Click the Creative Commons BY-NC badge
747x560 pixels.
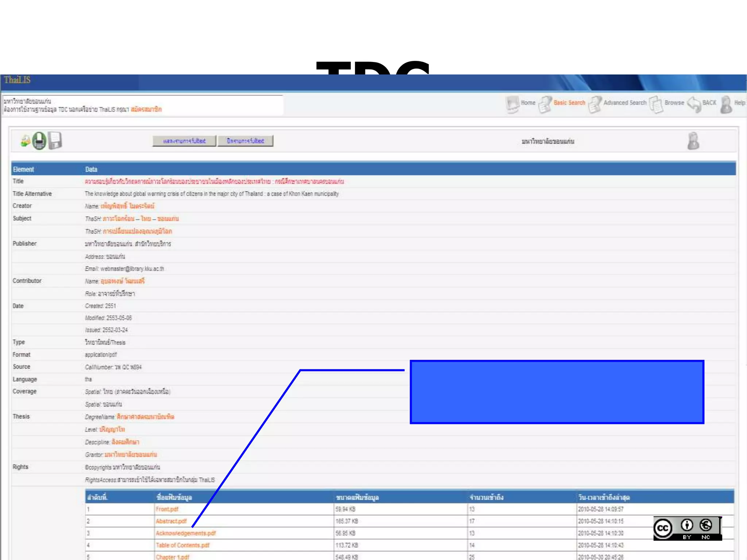tap(687, 528)
